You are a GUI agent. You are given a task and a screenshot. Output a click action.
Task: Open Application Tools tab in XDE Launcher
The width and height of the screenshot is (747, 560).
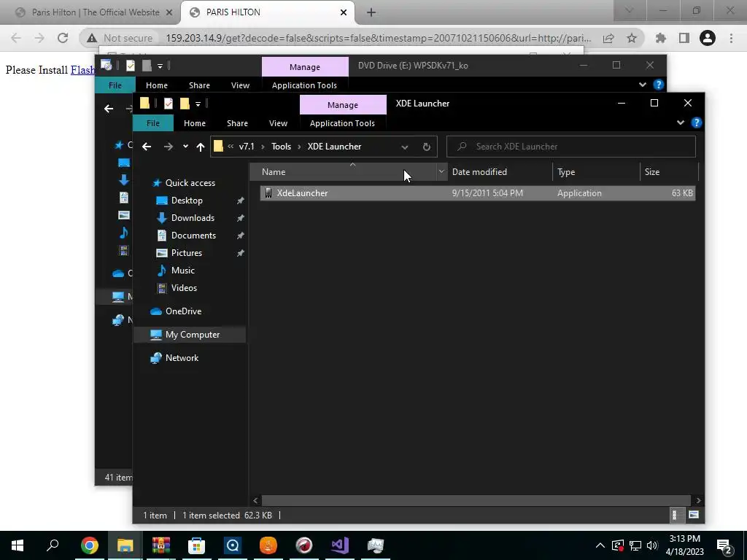tap(342, 122)
